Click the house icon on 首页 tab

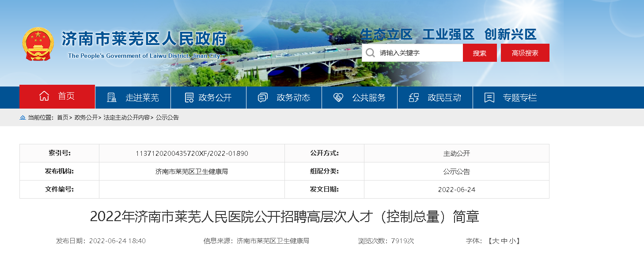coord(44,96)
